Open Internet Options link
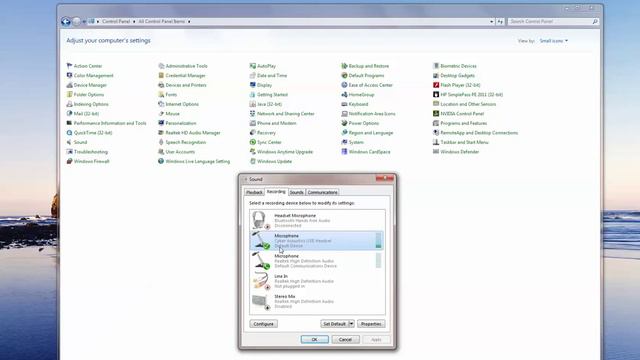Viewport: 640px width, 360px height. [x=182, y=104]
